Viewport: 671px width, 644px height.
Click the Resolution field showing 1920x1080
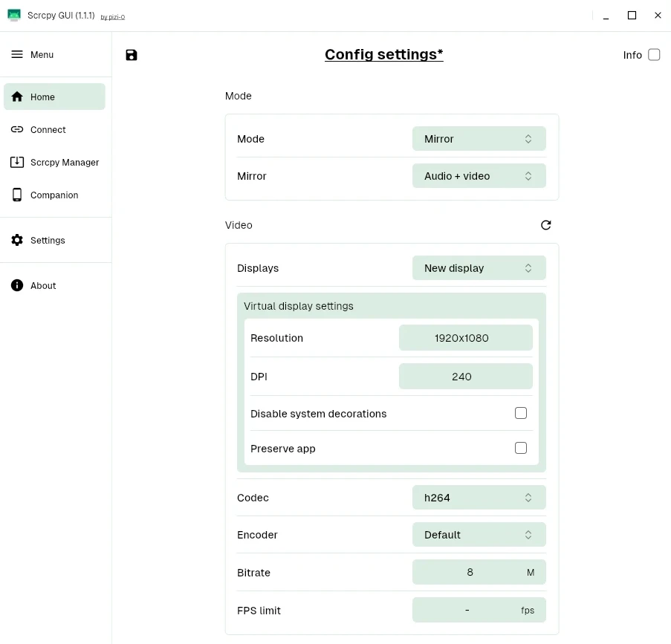click(465, 338)
